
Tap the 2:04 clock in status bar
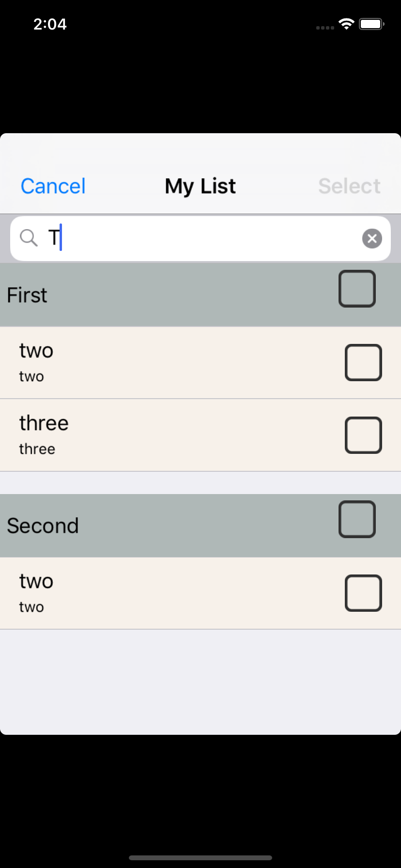click(x=50, y=24)
